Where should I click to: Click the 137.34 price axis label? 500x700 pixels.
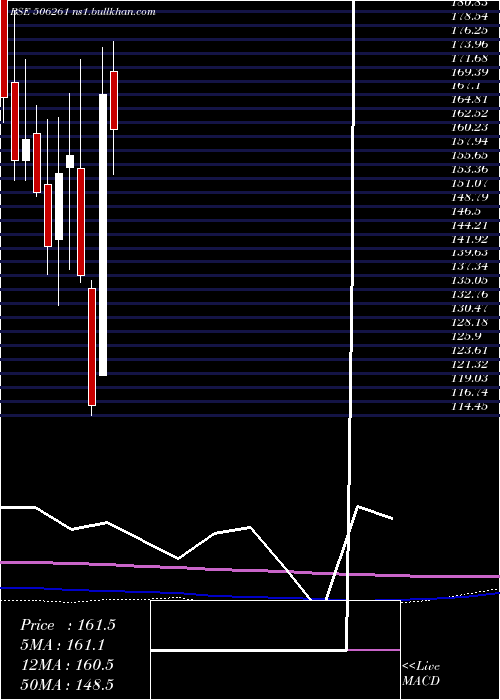pyautogui.click(x=470, y=267)
